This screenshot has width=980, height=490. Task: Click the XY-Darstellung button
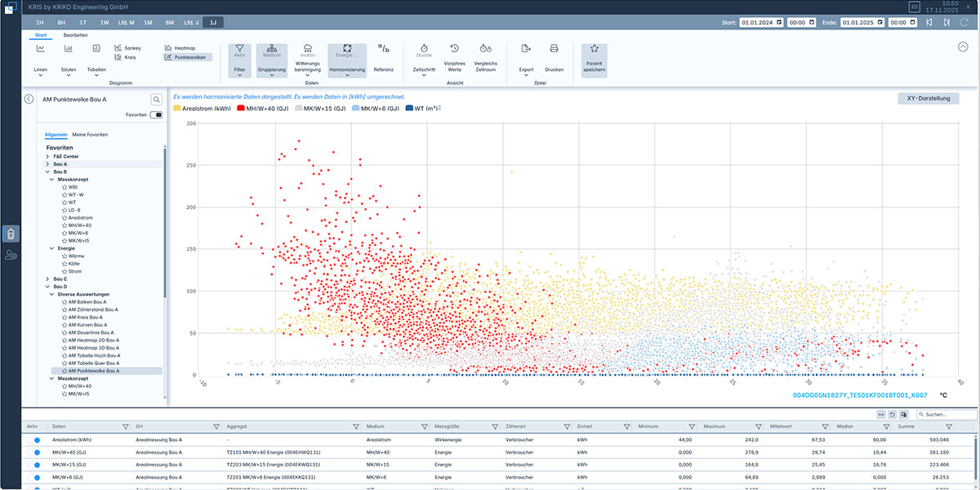(928, 99)
